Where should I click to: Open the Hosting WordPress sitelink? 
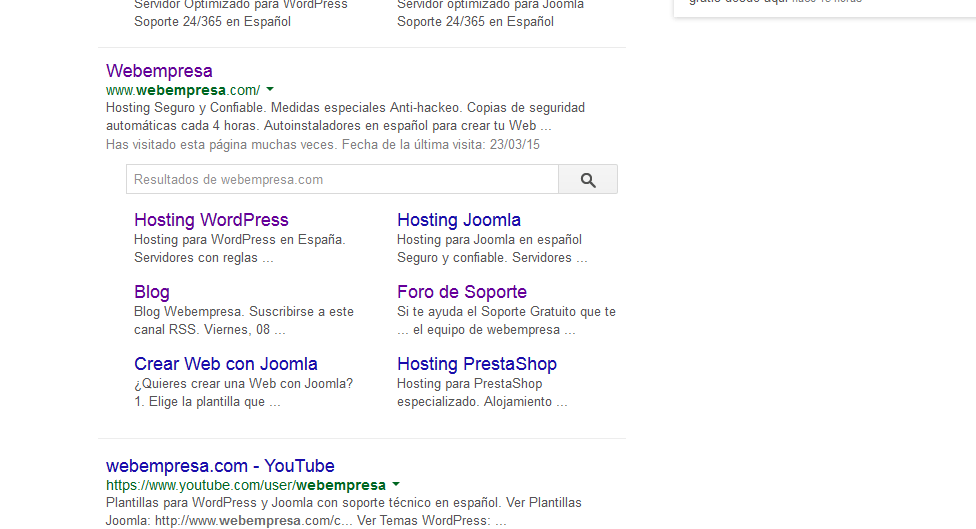[211, 220]
